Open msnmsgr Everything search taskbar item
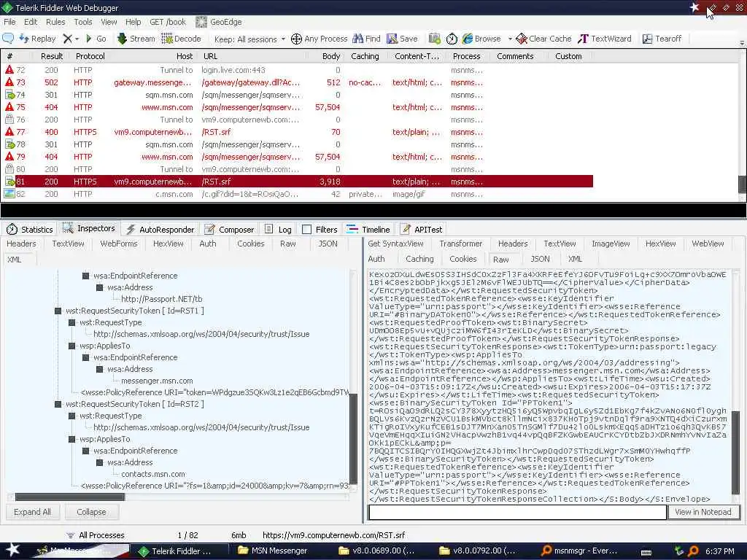Image resolution: width=747 pixels, height=560 pixels. click(578, 551)
